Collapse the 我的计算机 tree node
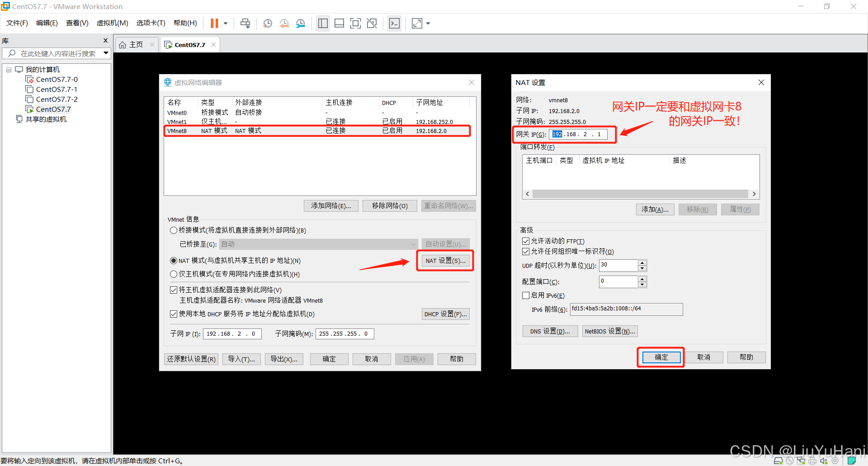This screenshot has height=466, width=868. click(9, 70)
